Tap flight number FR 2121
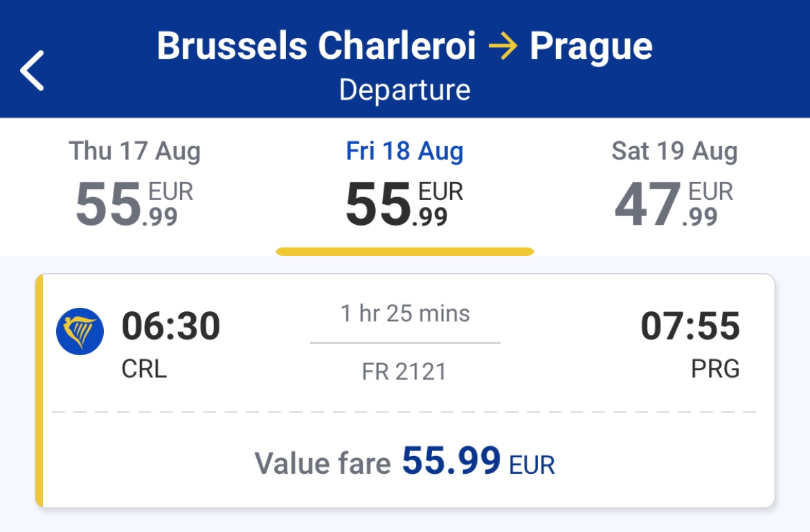810x532 pixels. [404, 372]
